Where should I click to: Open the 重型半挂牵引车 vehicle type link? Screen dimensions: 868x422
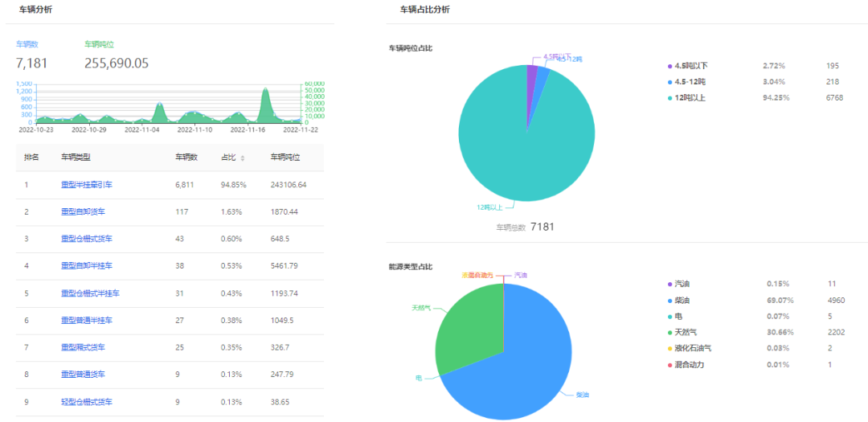(x=87, y=185)
